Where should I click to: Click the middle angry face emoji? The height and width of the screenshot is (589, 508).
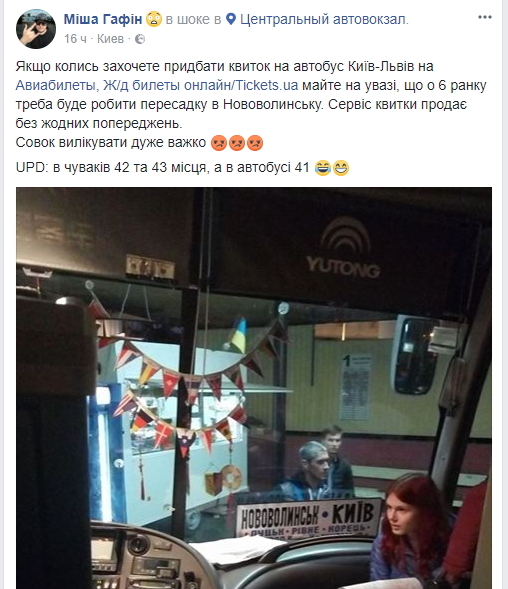[237, 143]
